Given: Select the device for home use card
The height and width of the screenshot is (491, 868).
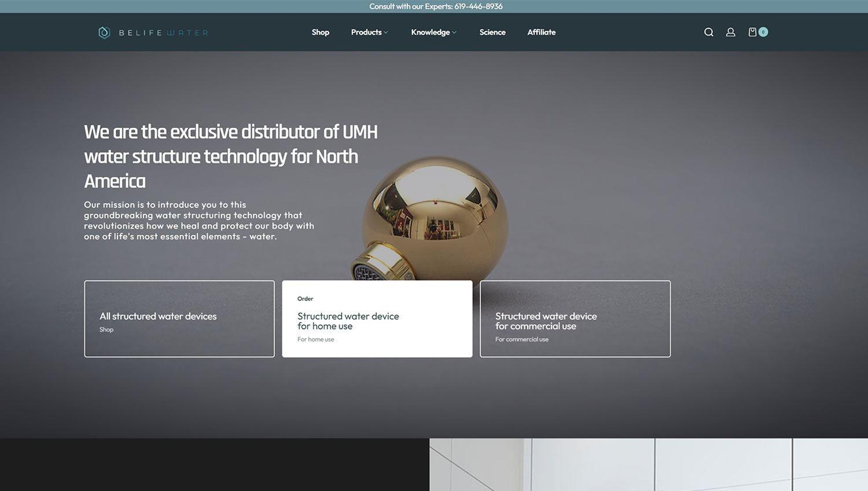Looking at the screenshot, I should pyautogui.click(x=377, y=318).
